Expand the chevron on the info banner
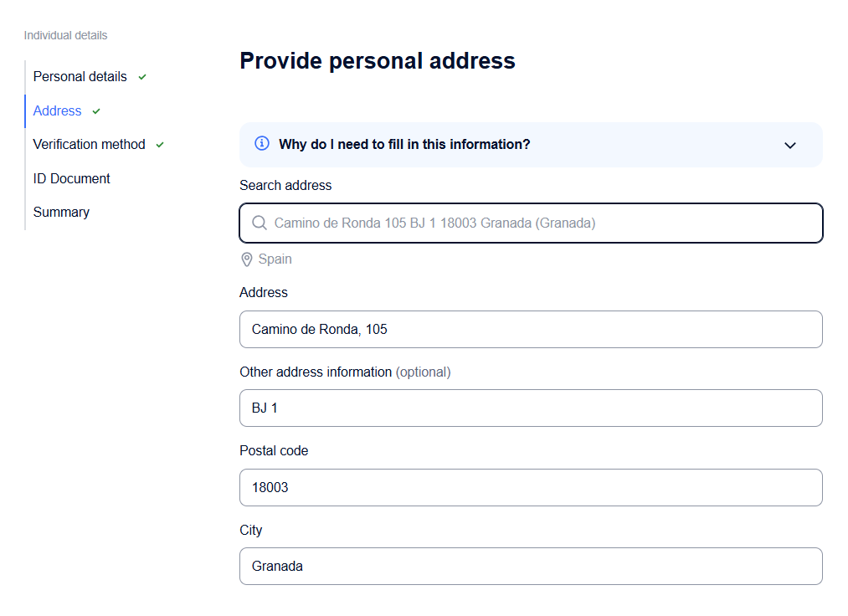The width and height of the screenshot is (848, 616). point(790,145)
